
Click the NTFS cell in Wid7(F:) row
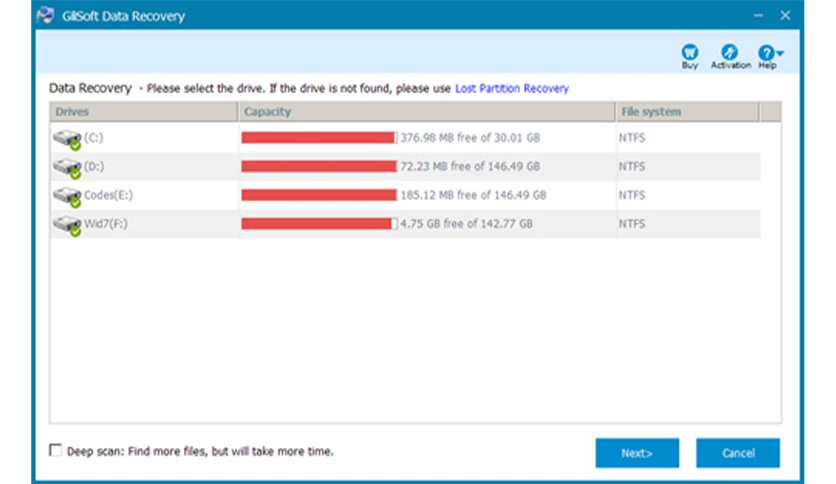tap(632, 224)
